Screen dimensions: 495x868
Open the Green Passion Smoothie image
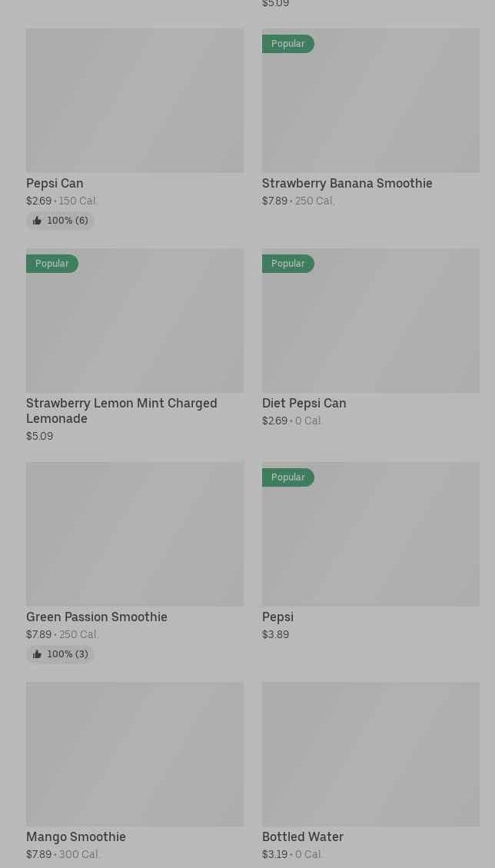[135, 534]
